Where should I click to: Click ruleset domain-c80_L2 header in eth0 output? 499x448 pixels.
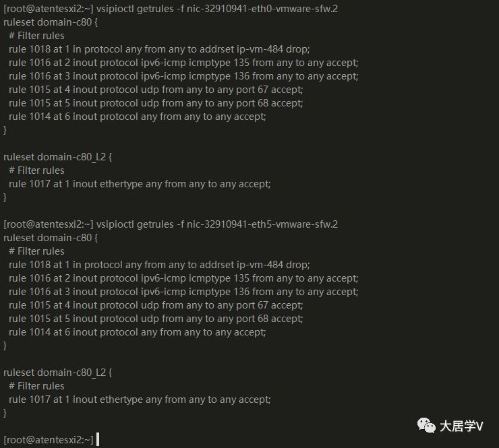pos(57,157)
